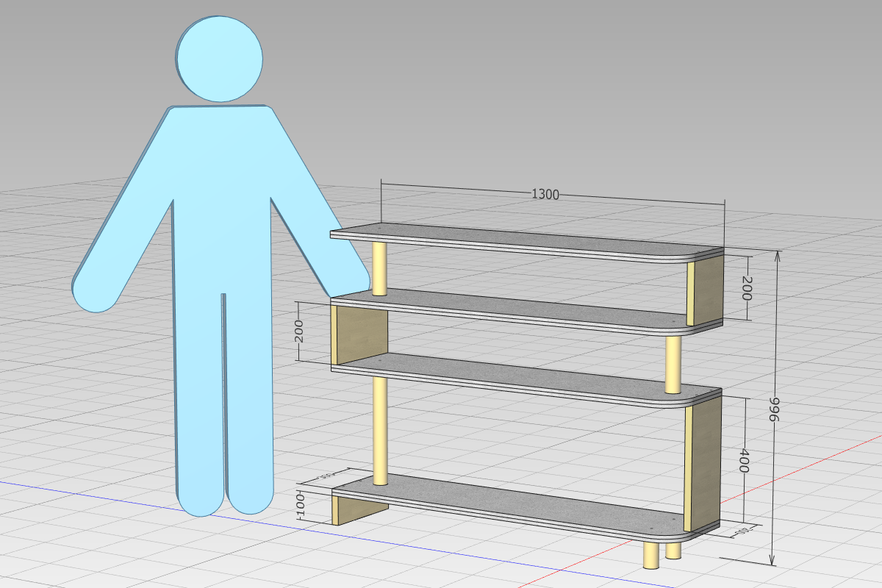Select the bottom gray shelf board
The width and height of the screenshot is (882, 588).
point(526,507)
